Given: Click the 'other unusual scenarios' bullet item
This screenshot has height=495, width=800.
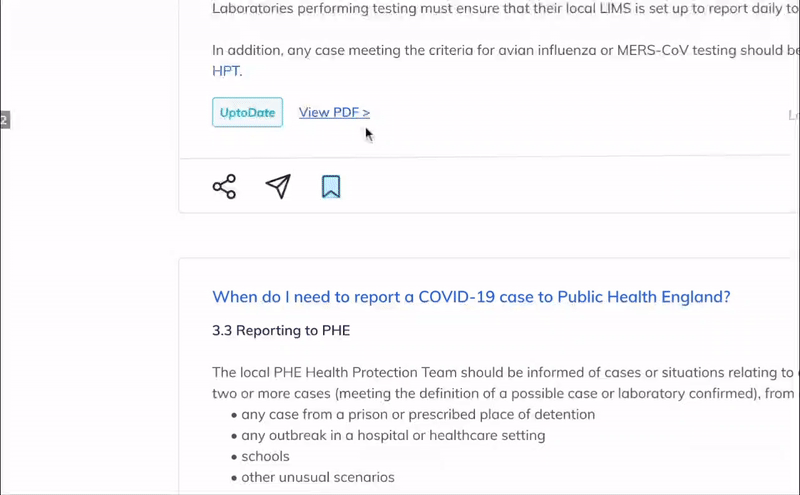Looking at the screenshot, I should click(x=313, y=477).
